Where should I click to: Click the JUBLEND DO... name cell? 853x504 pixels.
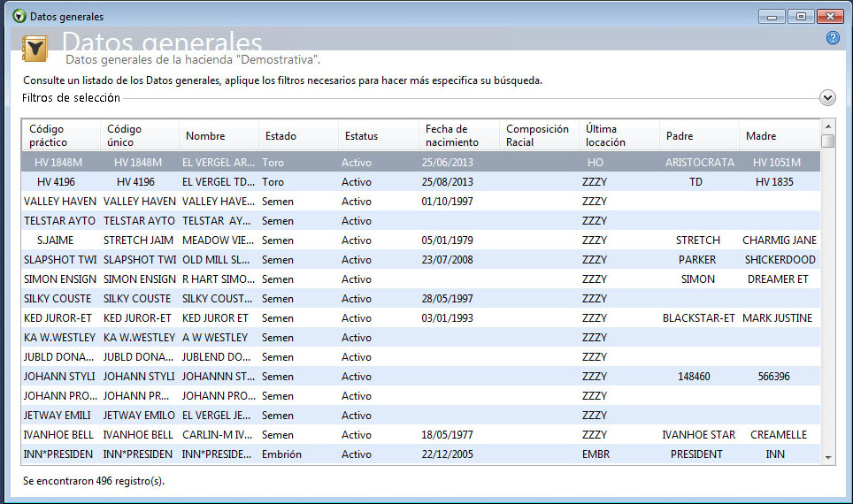(x=216, y=357)
